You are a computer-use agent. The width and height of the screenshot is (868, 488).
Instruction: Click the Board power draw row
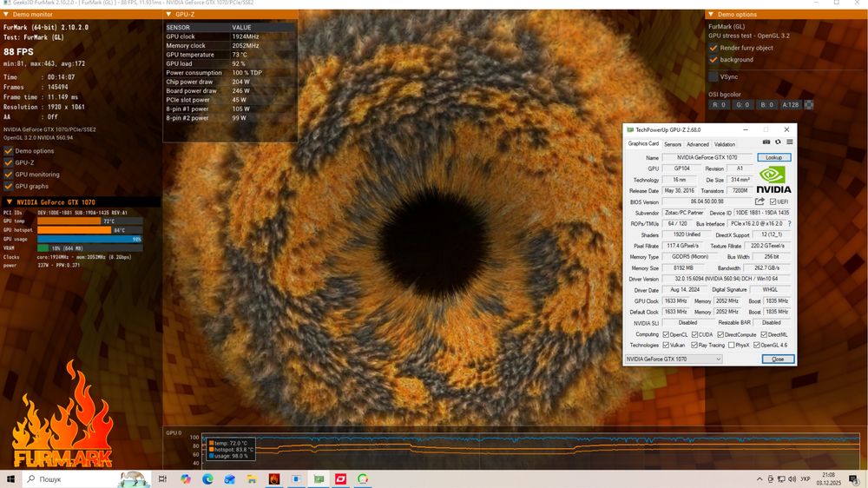[x=230, y=91]
